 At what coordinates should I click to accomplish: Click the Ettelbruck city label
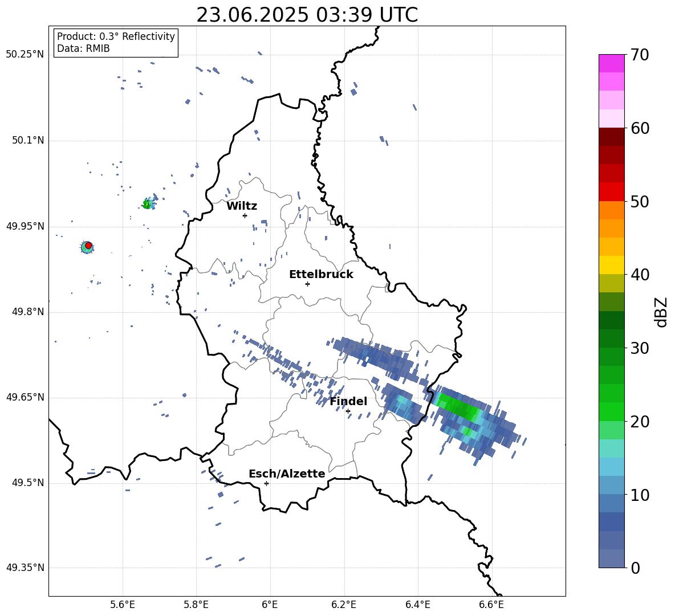click(x=321, y=275)
